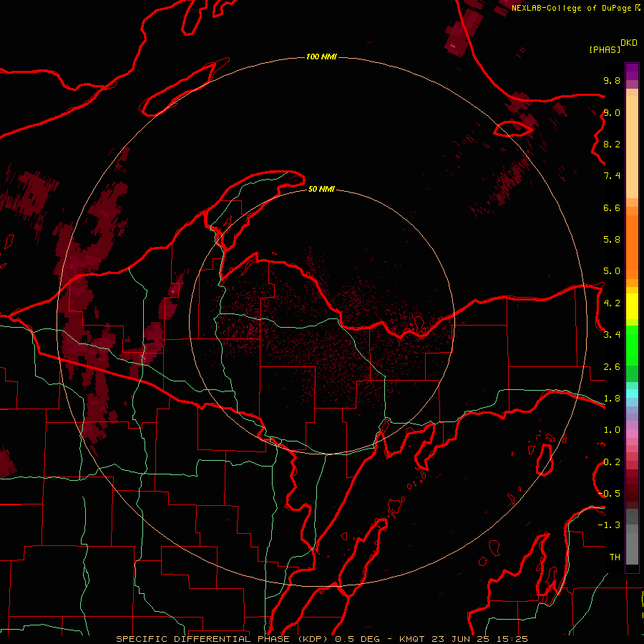Click the 6.6 value on the color scale
Viewport: 644px width, 644px height.
point(612,208)
